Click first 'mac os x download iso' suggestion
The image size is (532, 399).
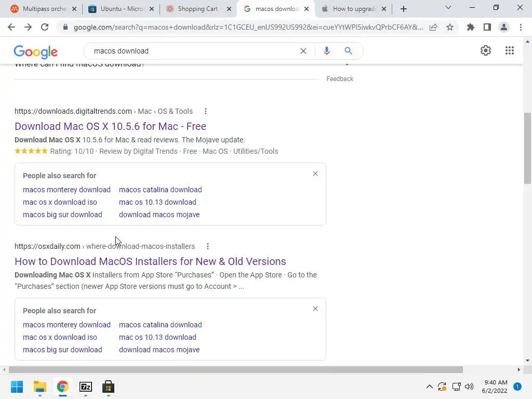[60, 202]
